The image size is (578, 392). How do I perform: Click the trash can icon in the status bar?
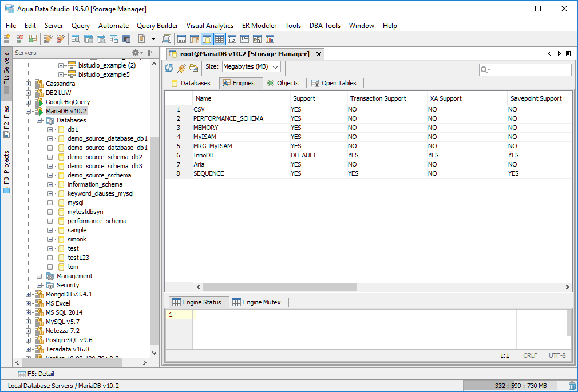pyautogui.click(x=572, y=386)
